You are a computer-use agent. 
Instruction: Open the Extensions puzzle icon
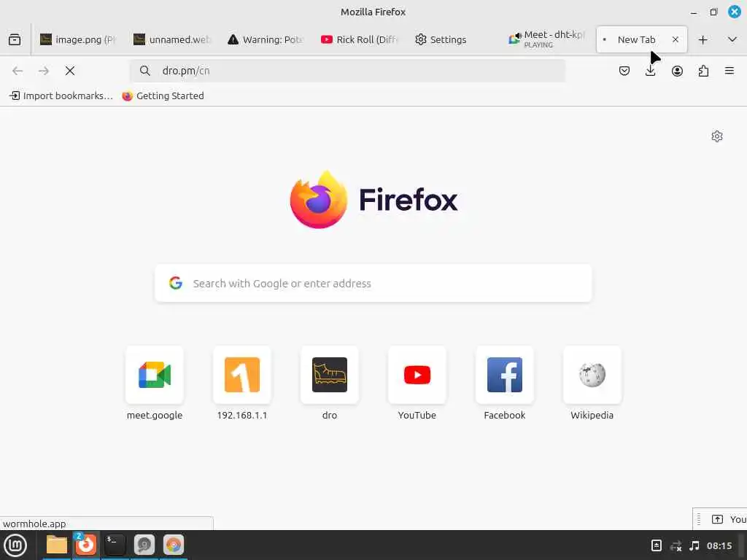[x=703, y=71]
